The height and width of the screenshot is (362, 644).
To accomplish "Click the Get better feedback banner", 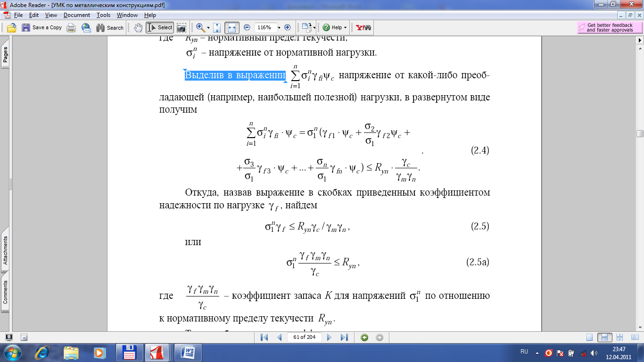I will click(610, 27).
